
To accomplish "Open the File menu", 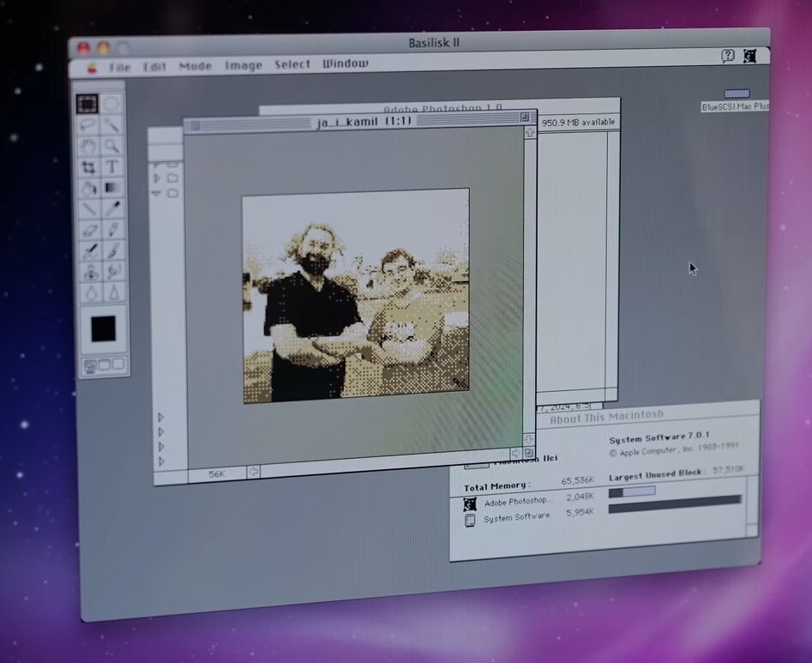I will click(x=120, y=68).
